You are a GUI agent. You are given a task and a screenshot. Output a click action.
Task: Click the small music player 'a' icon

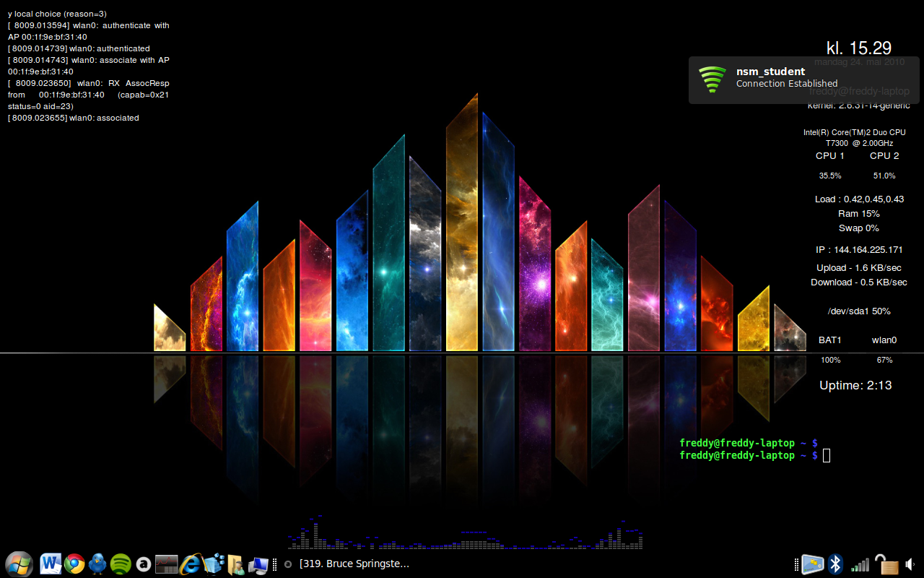click(288, 564)
